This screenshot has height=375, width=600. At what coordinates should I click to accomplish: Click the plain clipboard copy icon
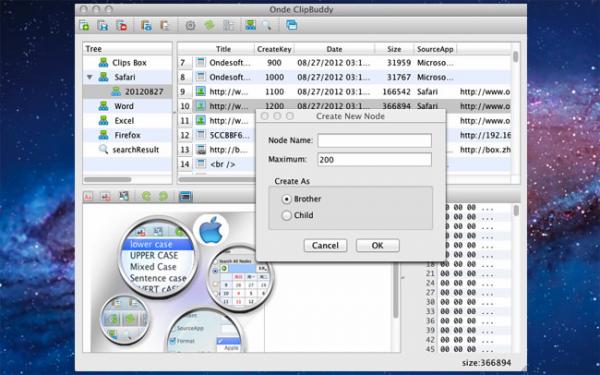165,26
